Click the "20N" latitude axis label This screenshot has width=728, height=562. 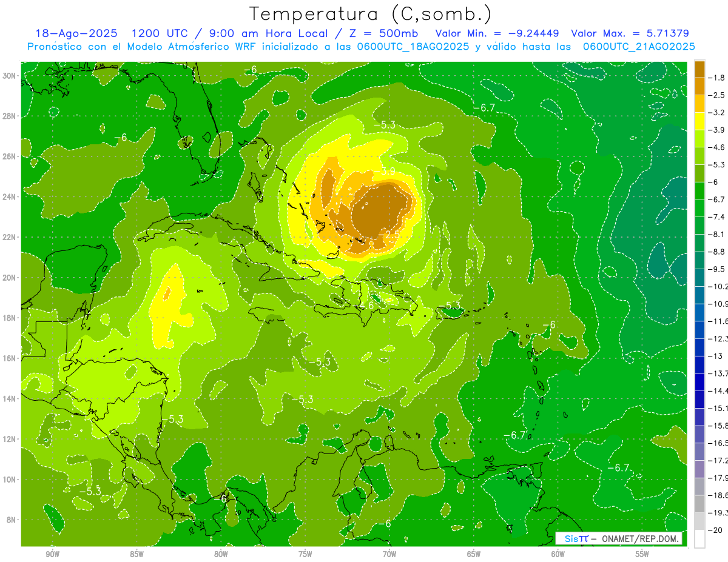point(10,278)
